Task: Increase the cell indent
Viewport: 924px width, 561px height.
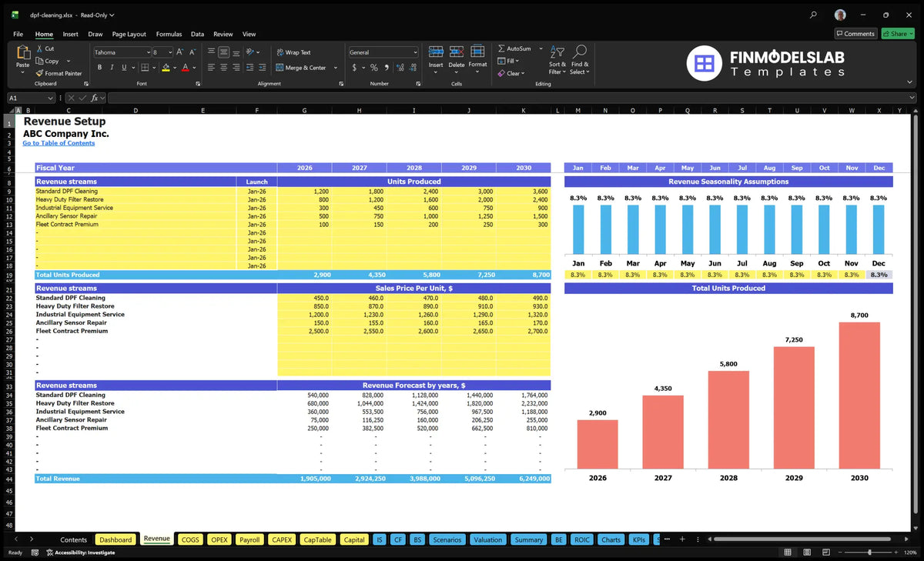Action: [x=263, y=68]
